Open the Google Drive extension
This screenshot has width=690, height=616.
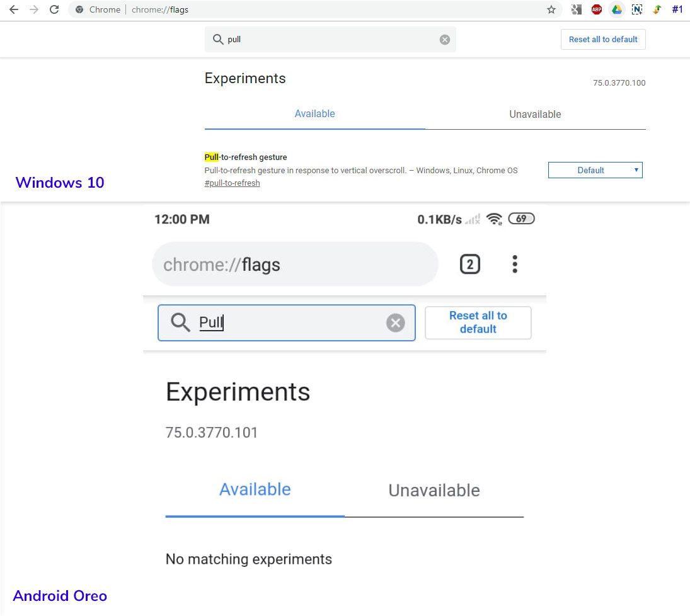(x=617, y=9)
